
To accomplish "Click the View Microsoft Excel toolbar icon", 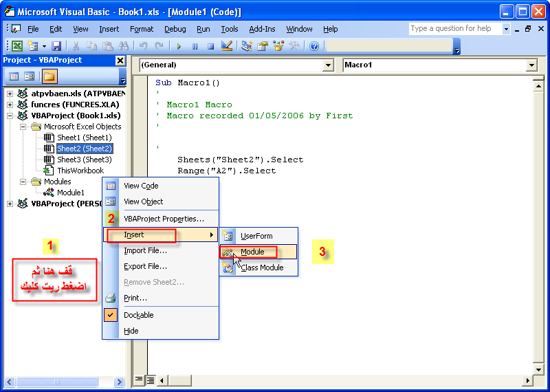I will pyautogui.click(x=17, y=46).
